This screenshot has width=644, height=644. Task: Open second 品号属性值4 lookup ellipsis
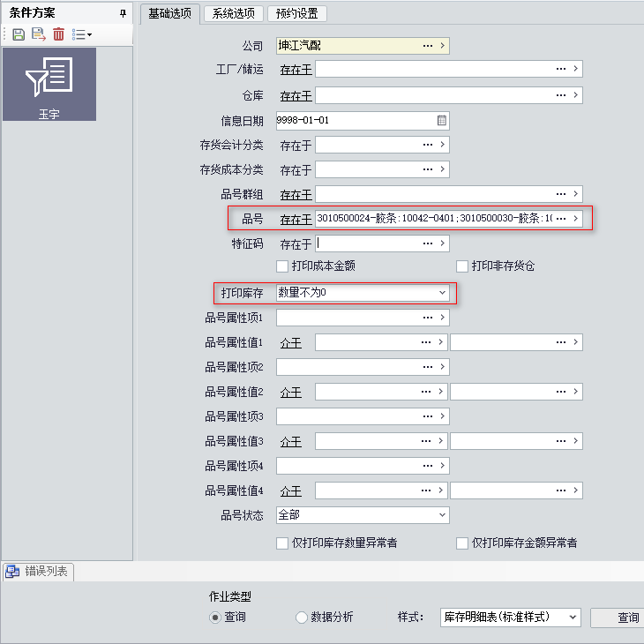pyautogui.click(x=560, y=490)
